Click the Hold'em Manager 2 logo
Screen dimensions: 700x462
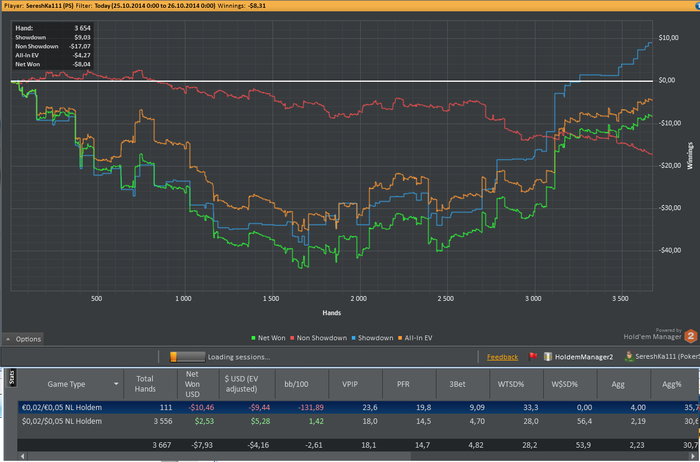691,336
